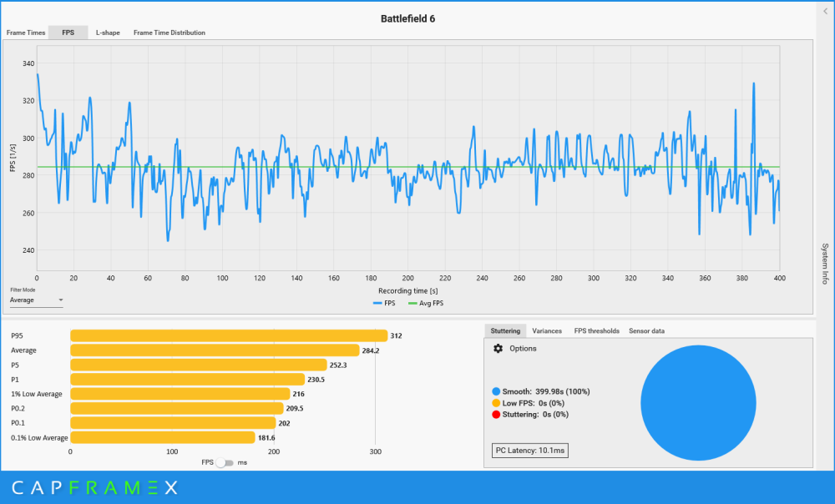
Task: Toggle the FPS / ms unit switch
Action: (x=225, y=462)
